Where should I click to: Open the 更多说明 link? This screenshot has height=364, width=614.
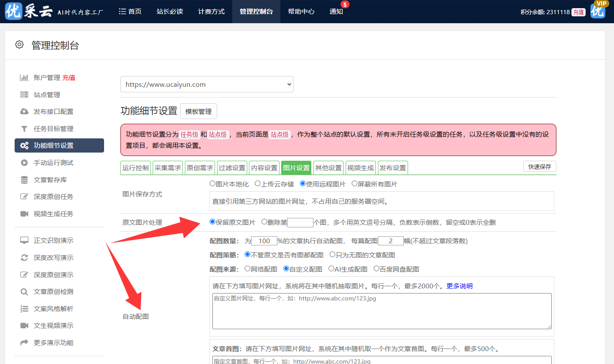[x=459, y=286]
